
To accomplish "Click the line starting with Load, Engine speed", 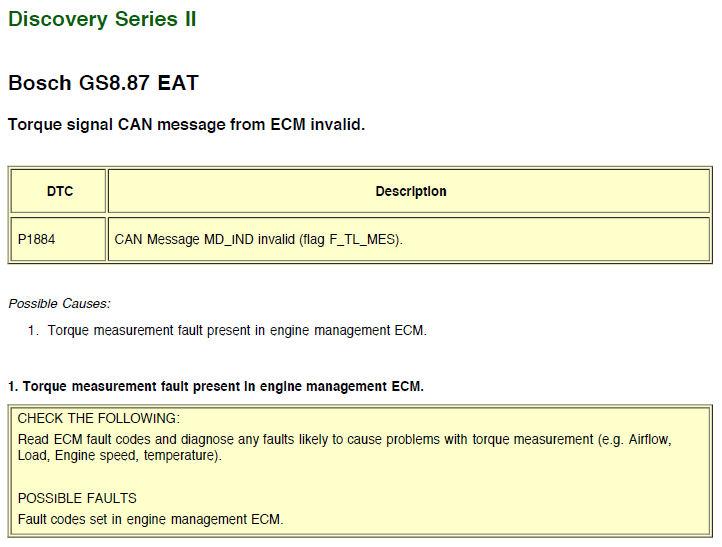I will [x=118, y=456].
